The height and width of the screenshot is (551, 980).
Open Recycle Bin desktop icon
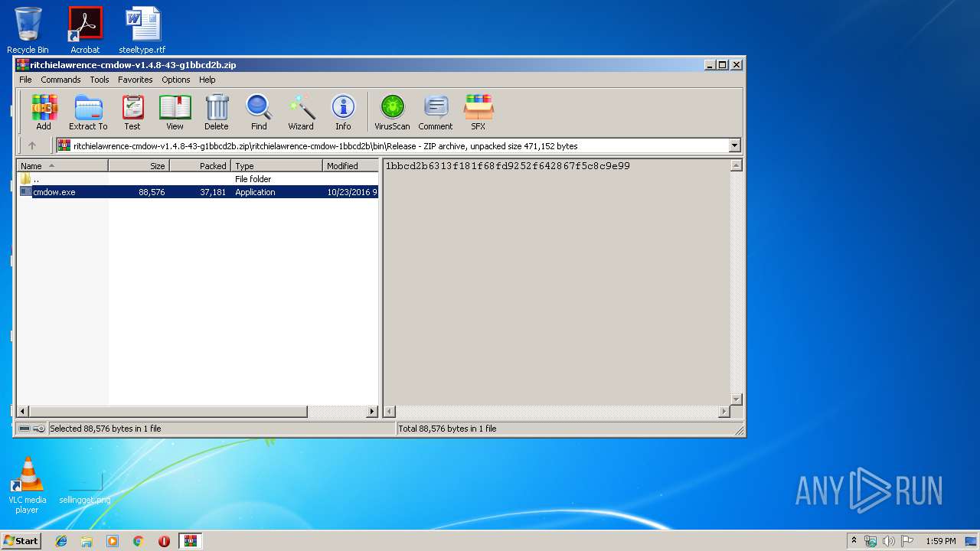[28, 30]
